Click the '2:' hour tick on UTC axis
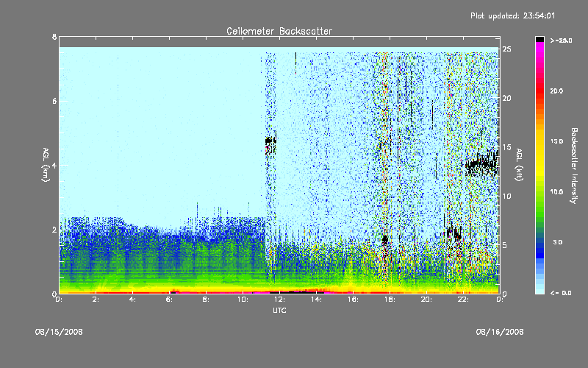 pyautogui.click(x=96, y=300)
